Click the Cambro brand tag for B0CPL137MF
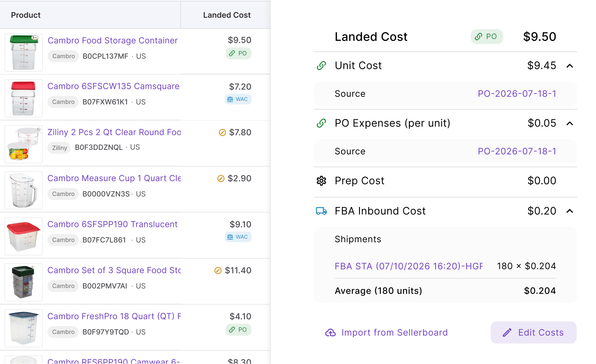The width and height of the screenshot is (596, 364). point(63,56)
